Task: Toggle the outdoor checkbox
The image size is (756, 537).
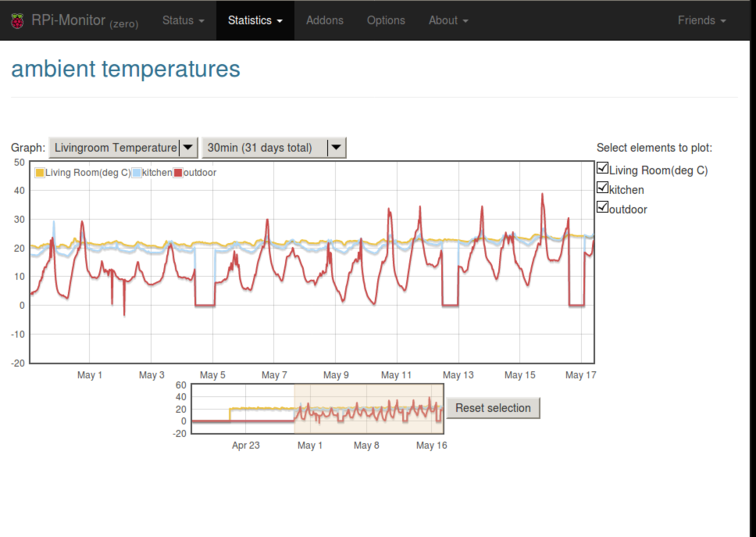Action: 602,207
